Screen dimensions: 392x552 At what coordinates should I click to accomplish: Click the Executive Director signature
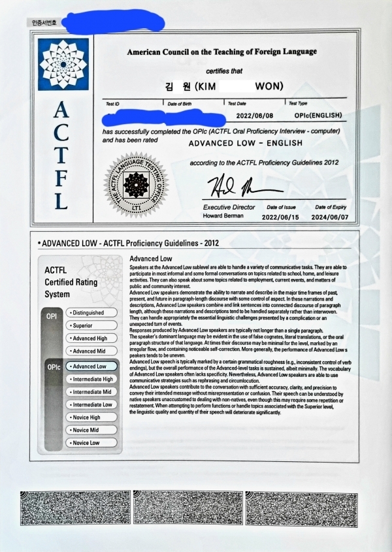(x=245, y=187)
